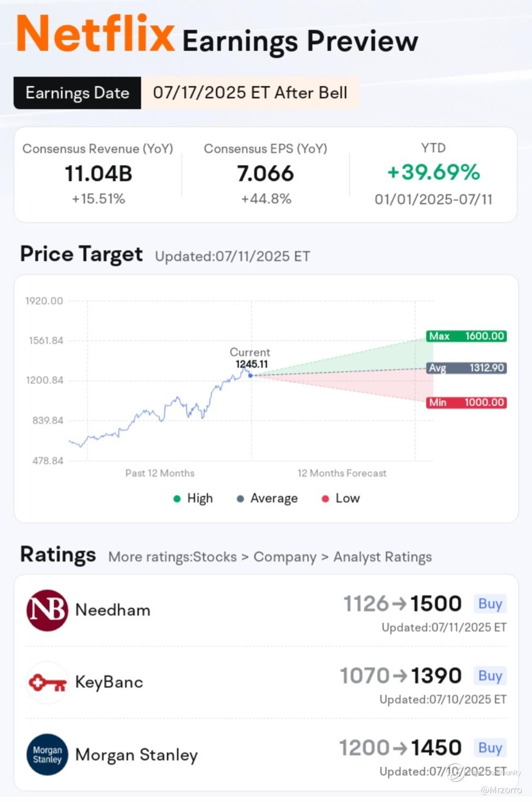This screenshot has width=532, height=802.
Task: Click the Consensus Revenue 11.04B value
Action: [98, 174]
